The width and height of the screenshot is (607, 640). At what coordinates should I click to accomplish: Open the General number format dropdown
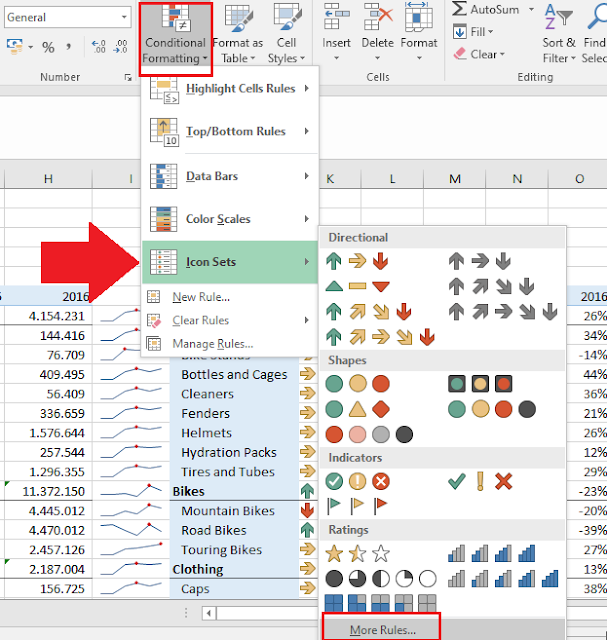coord(123,18)
